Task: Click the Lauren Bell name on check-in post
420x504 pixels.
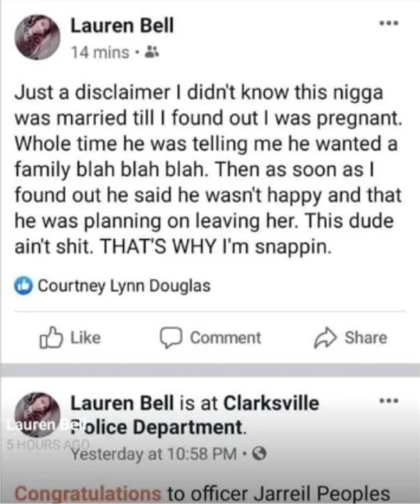Action: pos(122,403)
